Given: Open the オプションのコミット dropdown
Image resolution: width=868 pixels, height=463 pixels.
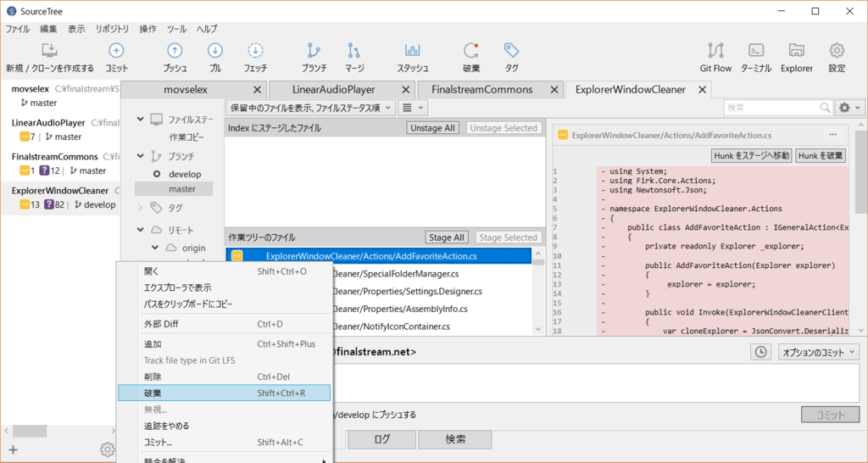Looking at the screenshot, I should click(x=819, y=352).
